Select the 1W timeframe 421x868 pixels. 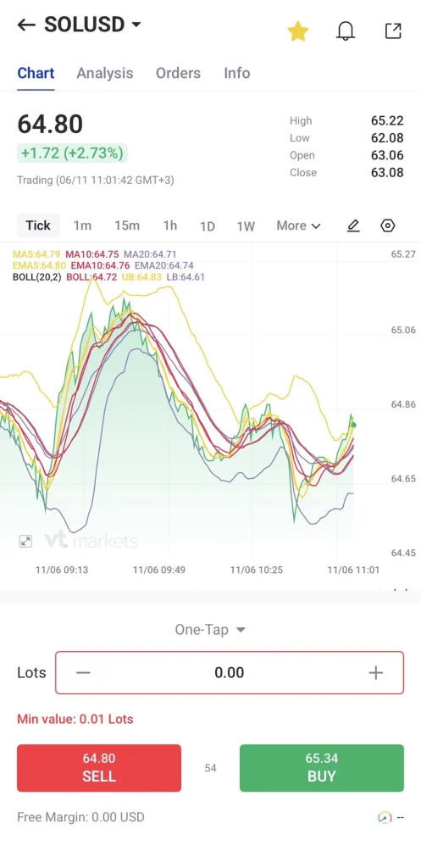click(246, 225)
